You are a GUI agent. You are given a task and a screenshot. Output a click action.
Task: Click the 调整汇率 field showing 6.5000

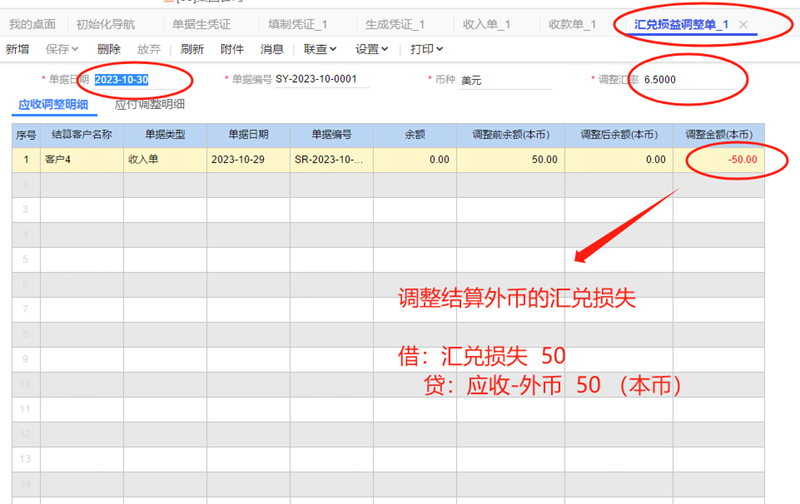point(689,80)
